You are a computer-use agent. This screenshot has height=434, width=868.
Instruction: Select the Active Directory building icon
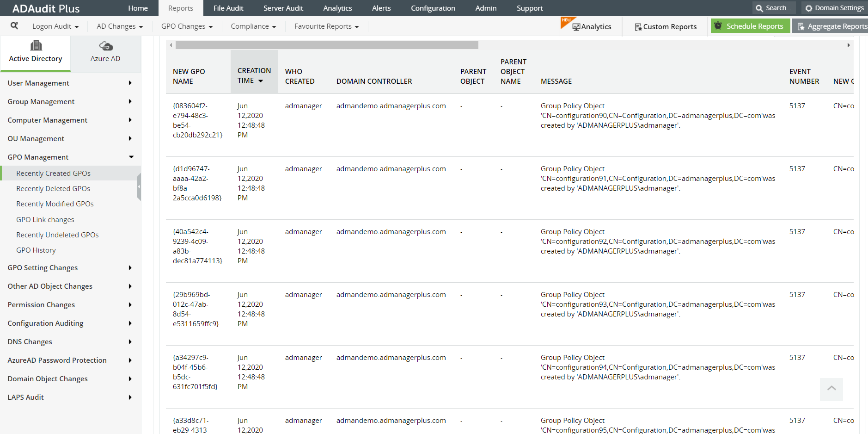click(35, 45)
